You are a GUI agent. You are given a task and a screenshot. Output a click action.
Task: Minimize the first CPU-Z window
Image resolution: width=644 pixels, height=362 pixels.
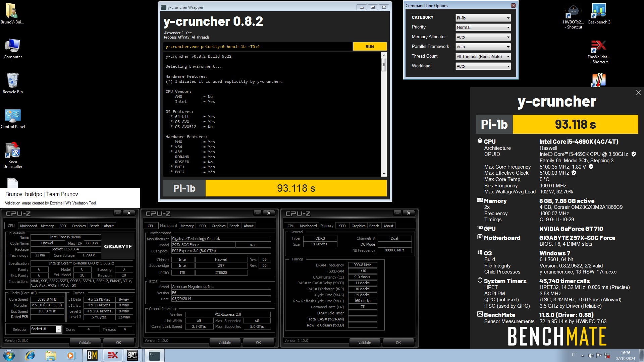(x=118, y=213)
